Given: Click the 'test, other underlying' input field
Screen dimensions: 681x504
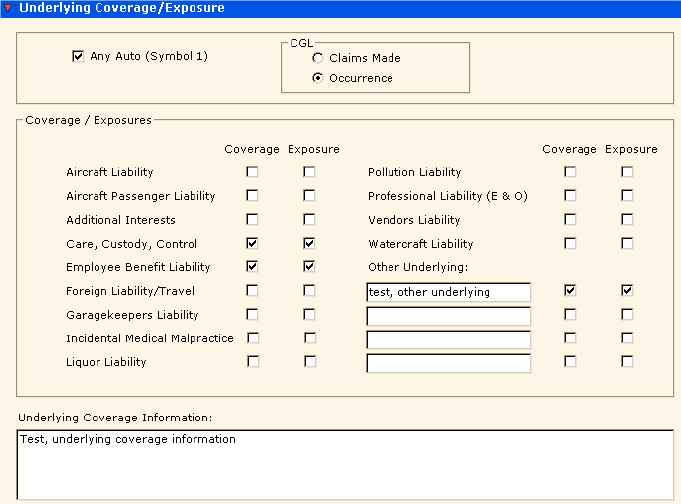Looking at the screenshot, I should [x=449, y=292].
